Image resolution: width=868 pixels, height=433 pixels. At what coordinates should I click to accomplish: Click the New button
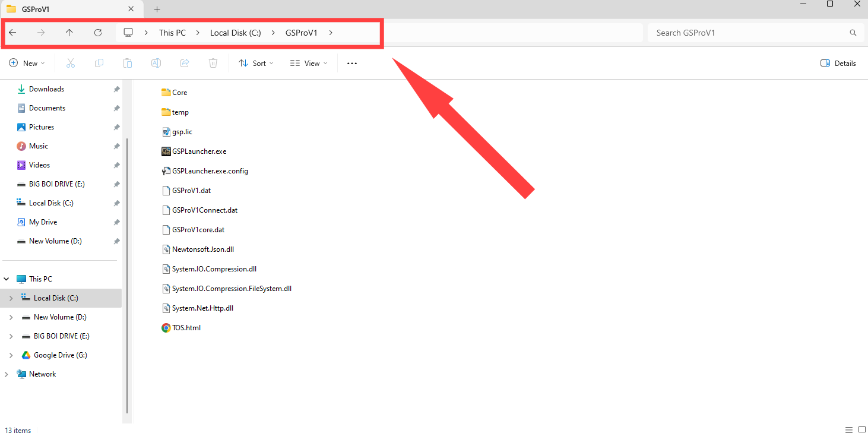click(27, 63)
